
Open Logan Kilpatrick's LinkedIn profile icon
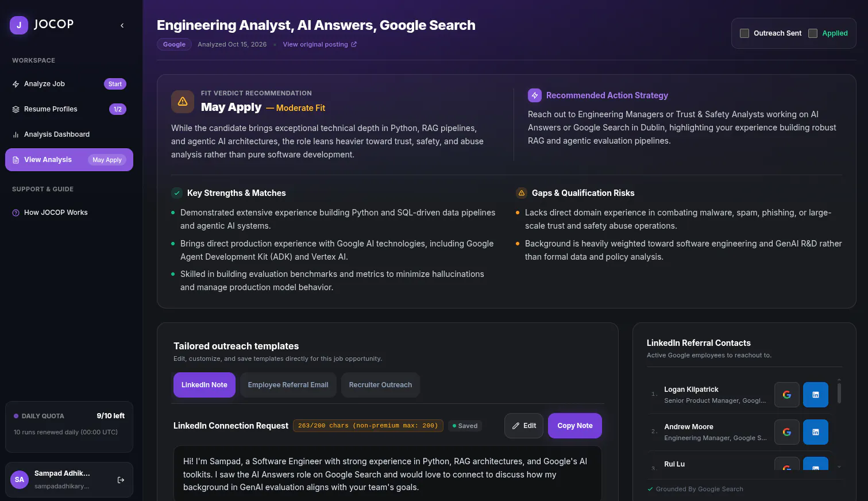coord(816,395)
